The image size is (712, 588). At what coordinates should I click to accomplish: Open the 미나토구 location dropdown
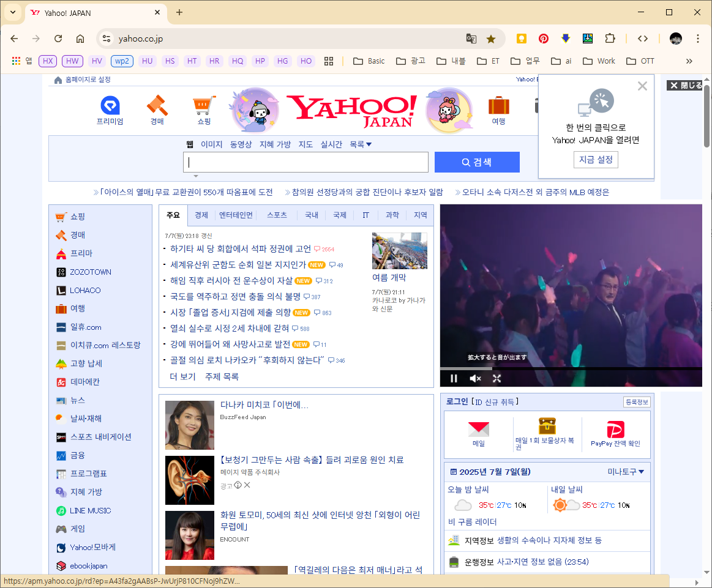click(x=626, y=472)
